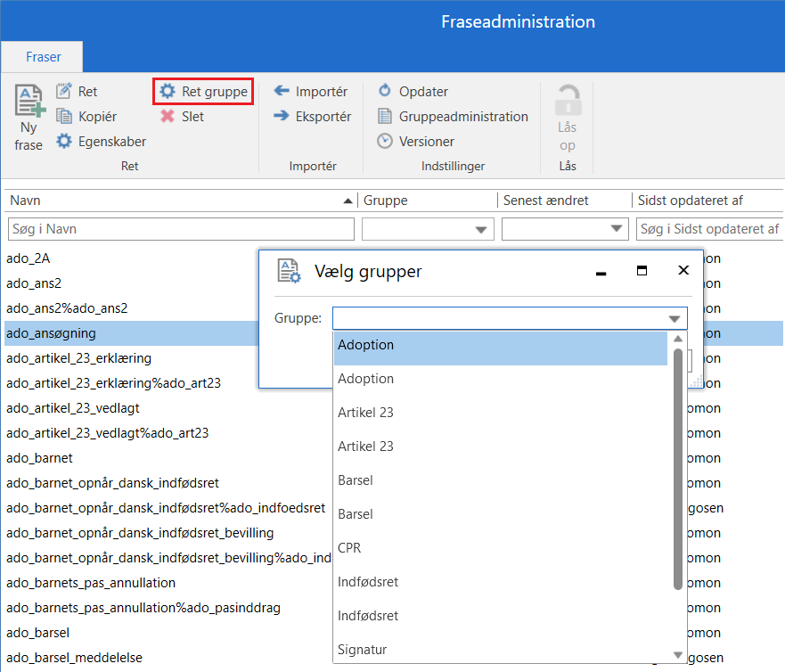The width and height of the screenshot is (785, 672).
Task: Click the Ret gruppe button
Action: (203, 92)
